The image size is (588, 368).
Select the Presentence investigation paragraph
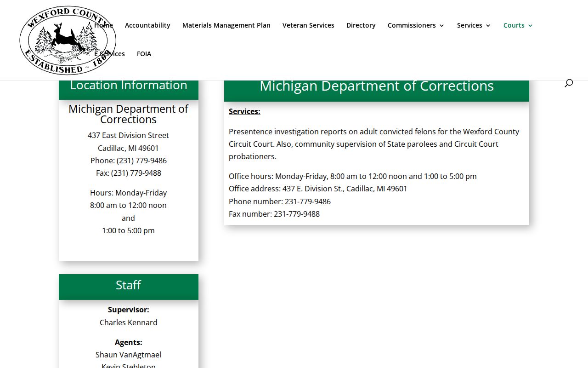[x=374, y=144]
